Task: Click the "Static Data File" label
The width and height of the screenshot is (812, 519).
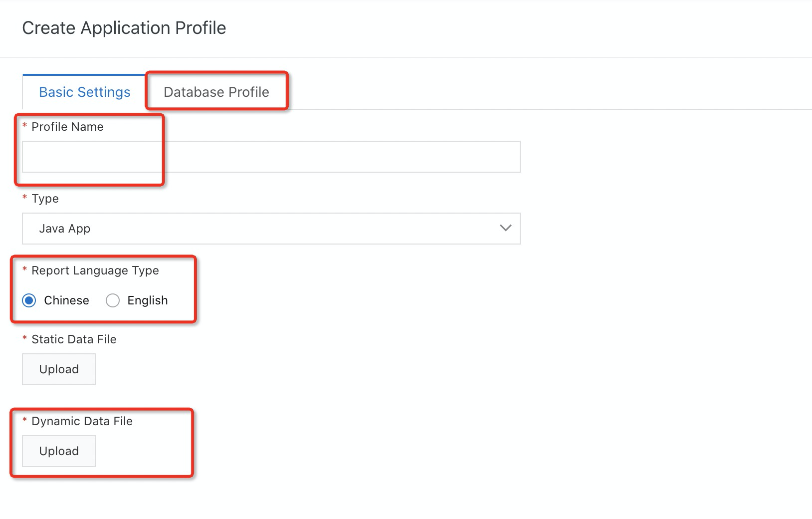Action: click(x=74, y=339)
